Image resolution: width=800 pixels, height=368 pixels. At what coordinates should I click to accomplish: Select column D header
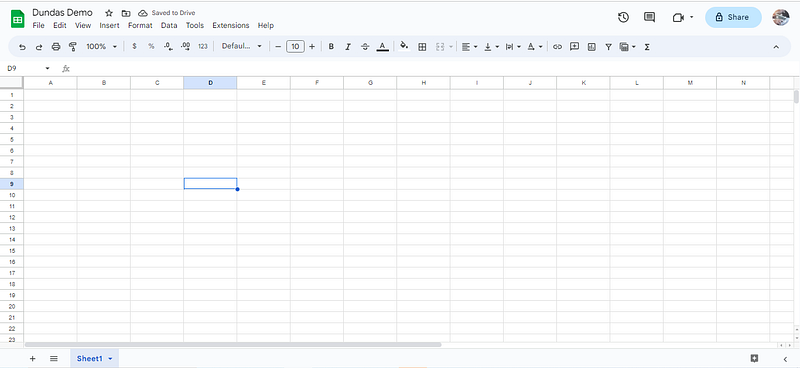point(210,83)
